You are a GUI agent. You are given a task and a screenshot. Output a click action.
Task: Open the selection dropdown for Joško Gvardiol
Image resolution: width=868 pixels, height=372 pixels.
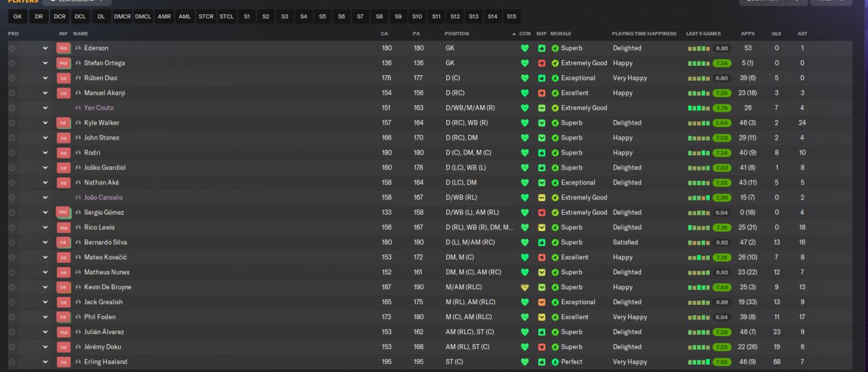(45, 168)
